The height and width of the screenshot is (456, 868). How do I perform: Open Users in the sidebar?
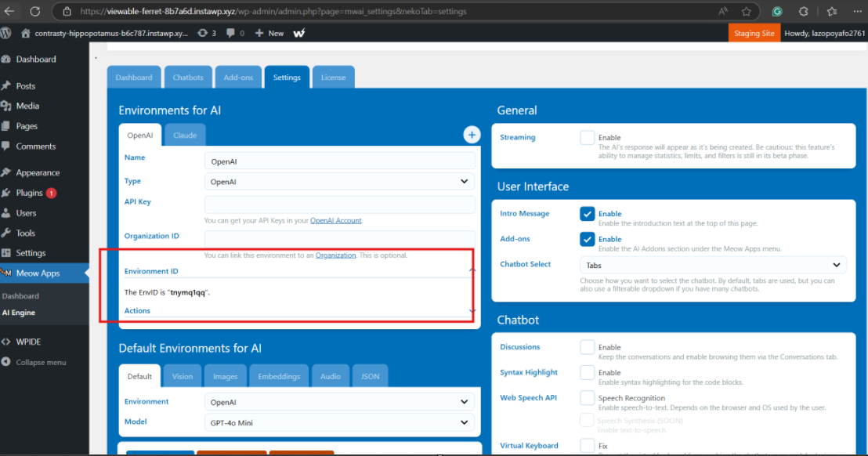[x=26, y=213]
